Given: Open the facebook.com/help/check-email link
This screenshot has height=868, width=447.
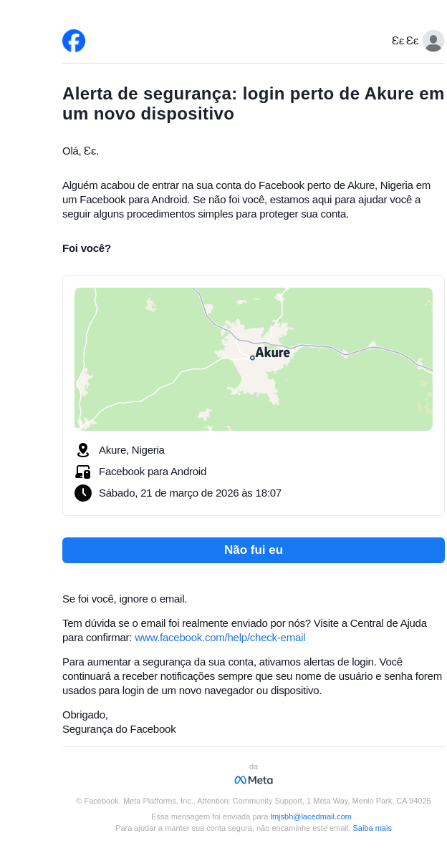Looking at the screenshot, I should pos(220,638).
